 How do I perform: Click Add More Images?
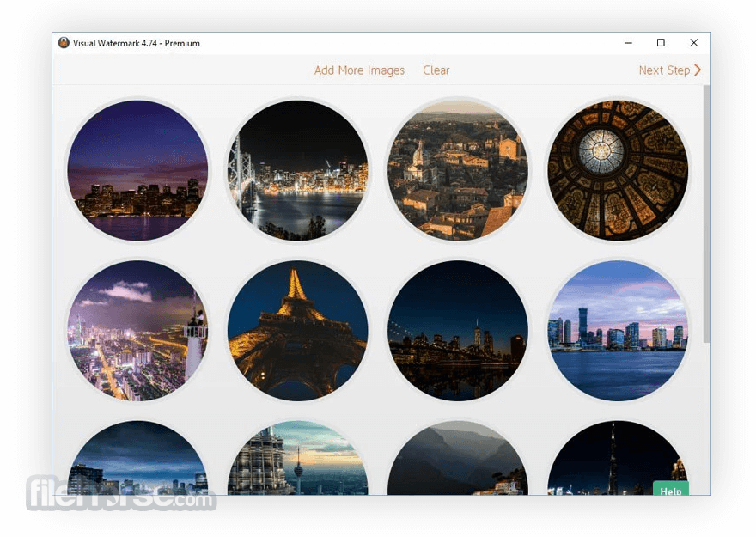359,70
